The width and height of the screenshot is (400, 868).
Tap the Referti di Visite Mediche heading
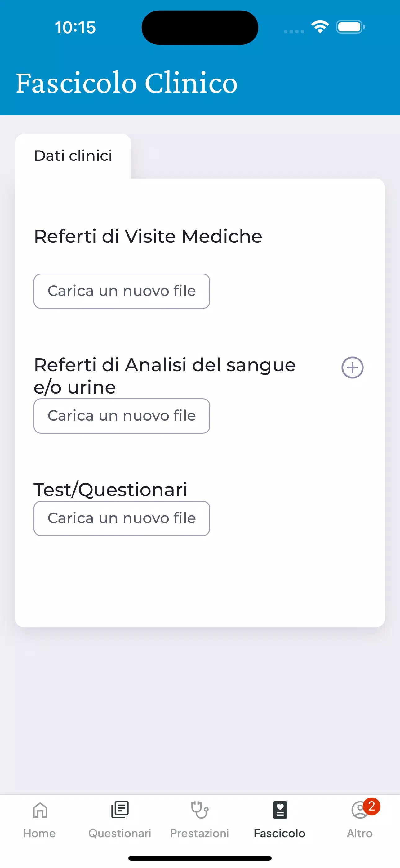pyautogui.click(x=148, y=236)
